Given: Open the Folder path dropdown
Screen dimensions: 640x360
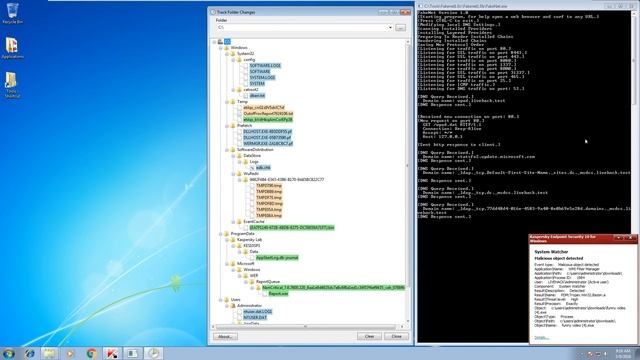Looking at the screenshot, I should pyautogui.click(x=390, y=27).
